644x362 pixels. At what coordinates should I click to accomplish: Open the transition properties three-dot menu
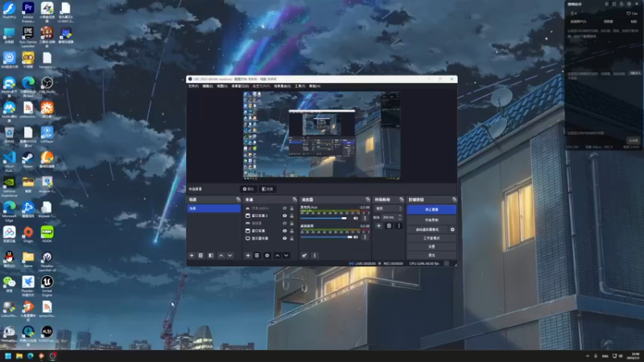(398, 226)
